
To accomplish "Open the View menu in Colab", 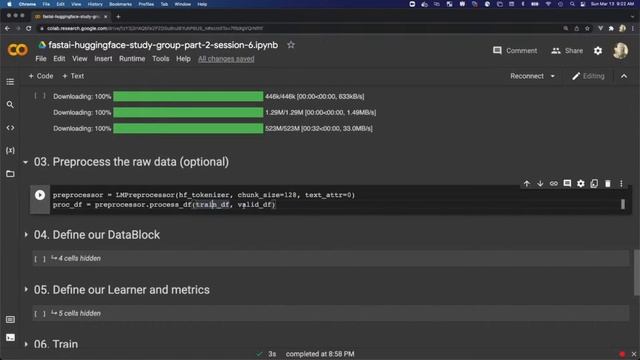I will click(80, 59).
